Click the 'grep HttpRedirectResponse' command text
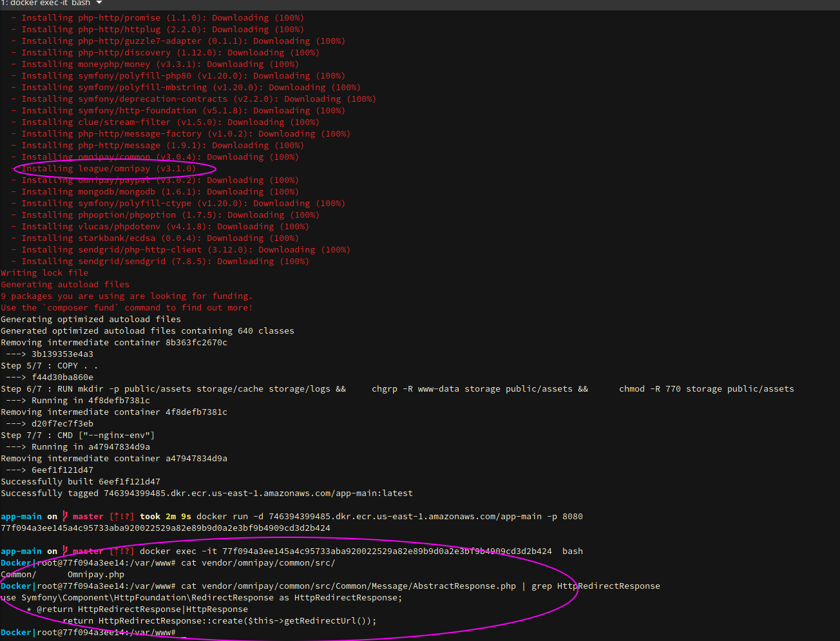The image size is (840, 641). (596, 586)
